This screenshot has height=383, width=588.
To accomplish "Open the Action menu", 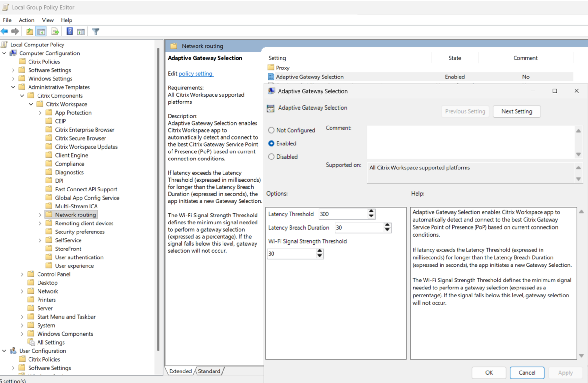I will 26,20.
